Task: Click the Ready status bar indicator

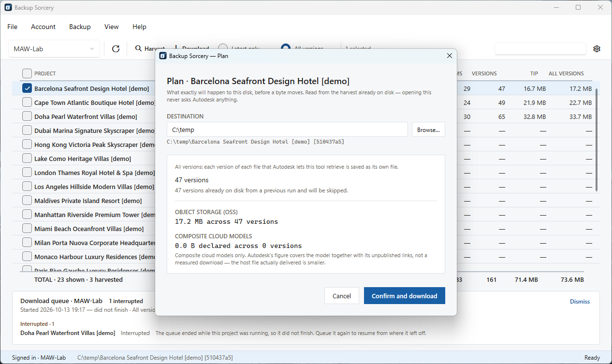Action: coord(592,358)
